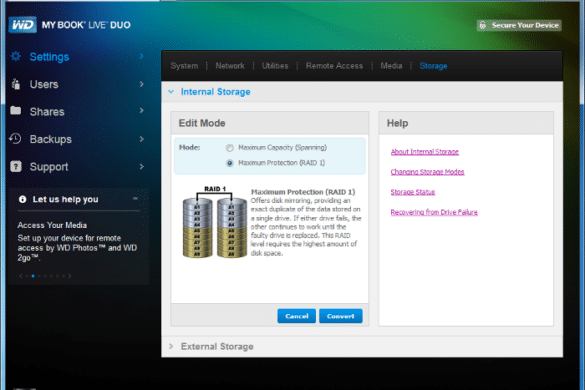Open Users in the sidebar
Viewport: 585px width, 390px height.
click(x=44, y=84)
